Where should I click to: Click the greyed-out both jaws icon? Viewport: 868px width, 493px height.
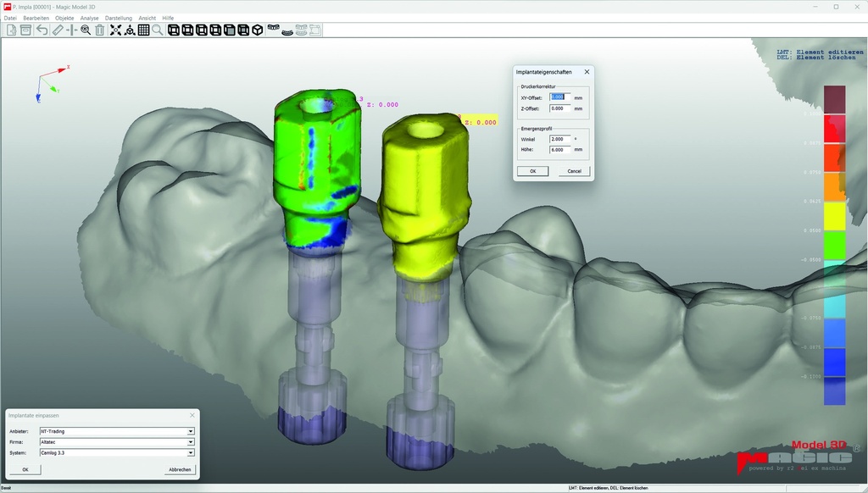[301, 30]
